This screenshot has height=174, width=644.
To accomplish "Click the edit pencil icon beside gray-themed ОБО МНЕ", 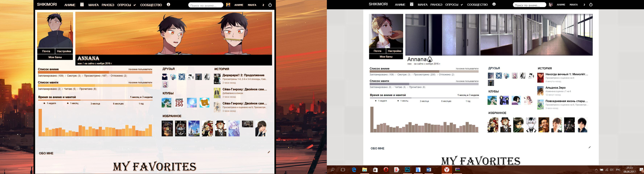I will [589, 147].
